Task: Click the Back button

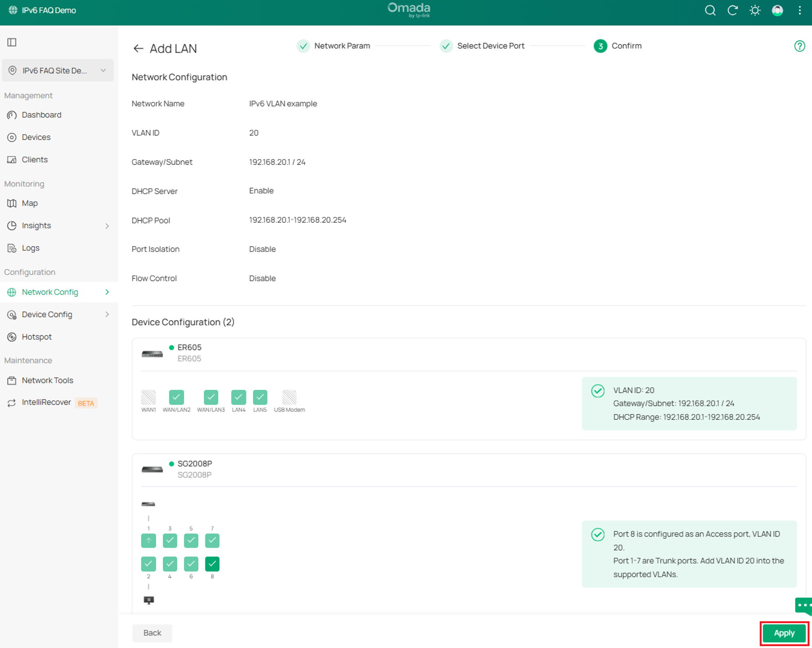Action: (x=152, y=633)
